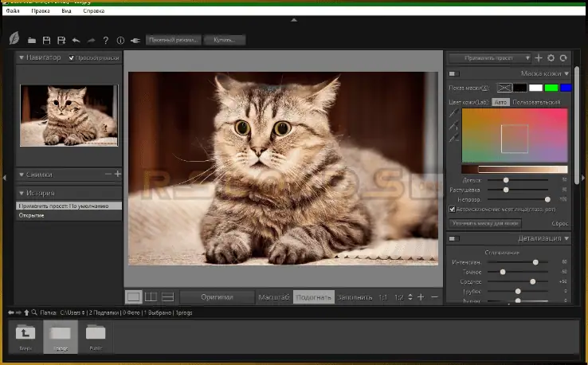Viewport: 588px width, 365px height.
Task: Select the Пользовательский skin color mode
Action: pos(536,102)
